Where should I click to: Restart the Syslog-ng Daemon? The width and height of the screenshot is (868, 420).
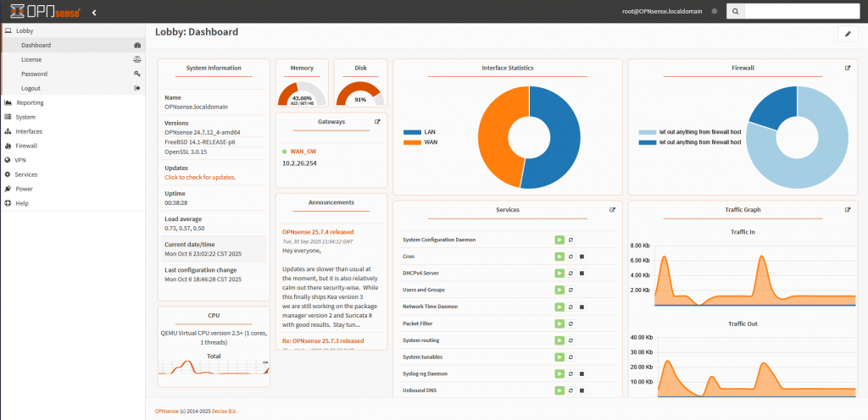pyautogui.click(x=570, y=373)
